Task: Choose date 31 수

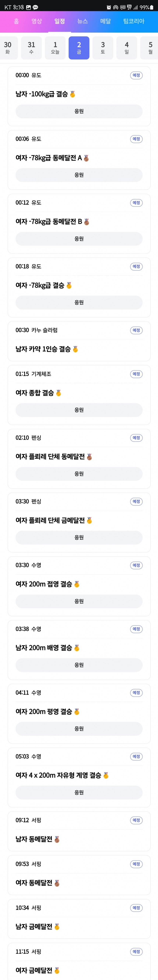Action: click(31, 48)
